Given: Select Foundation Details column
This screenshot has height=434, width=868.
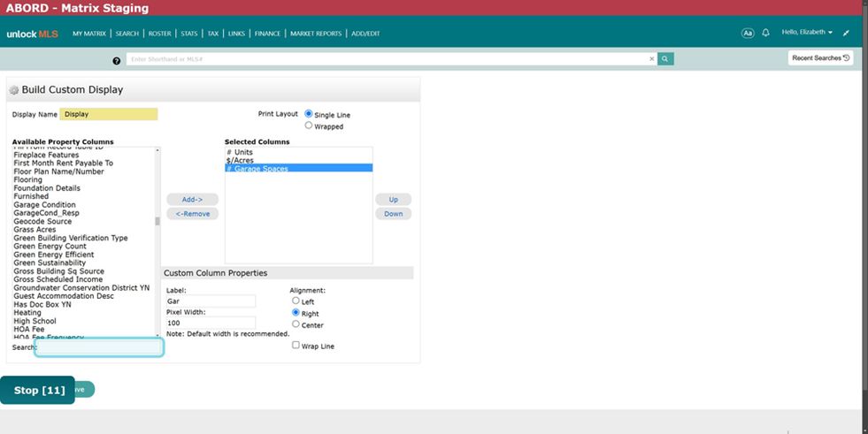Looking at the screenshot, I should tap(47, 188).
